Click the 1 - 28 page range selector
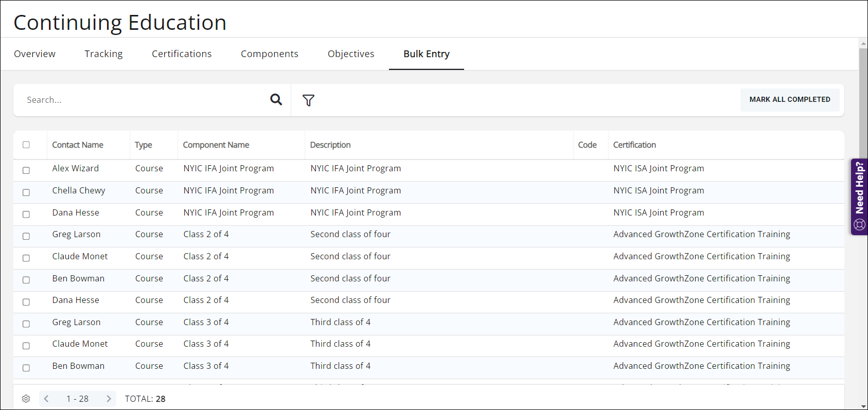The image size is (868, 410). (x=77, y=399)
